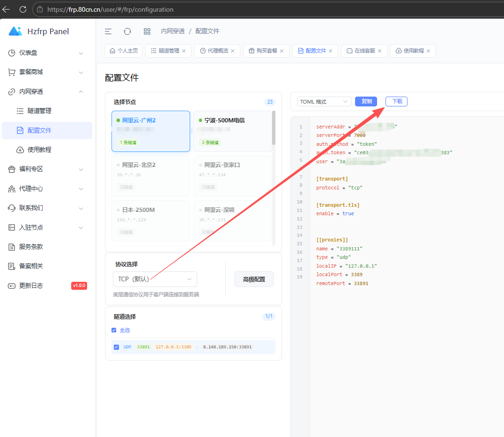Close the 配置文件 tab
The image size is (504, 437).
(330, 51)
